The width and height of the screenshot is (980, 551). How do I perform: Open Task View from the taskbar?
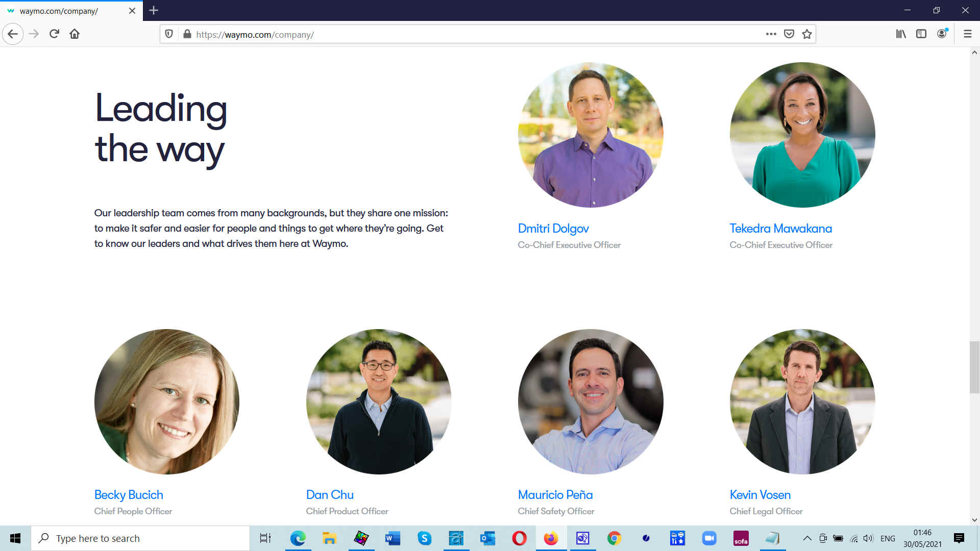pyautogui.click(x=265, y=538)
